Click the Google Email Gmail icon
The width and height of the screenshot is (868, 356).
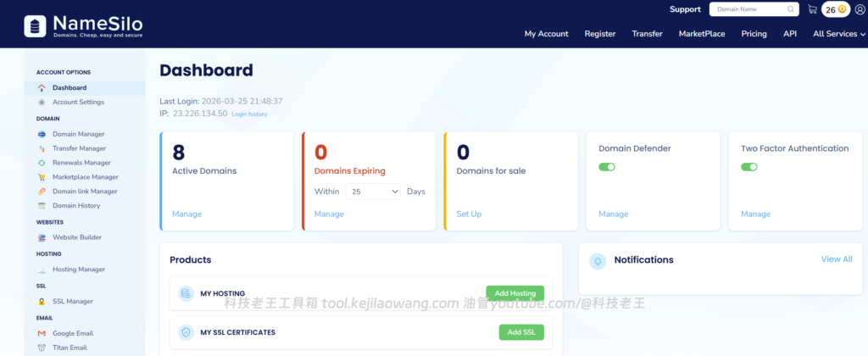pos(42,334)
